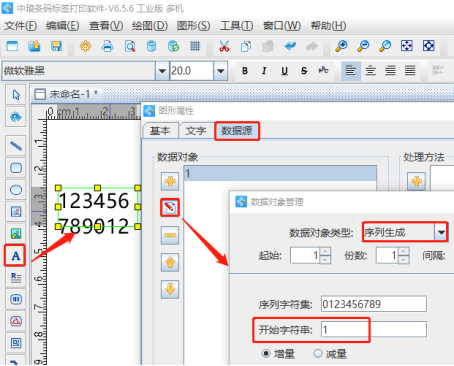The height and width of the screenshot is (366, 454).
Task: Select the 未命名-1 document tab
Action: click(x=67, y=94)
